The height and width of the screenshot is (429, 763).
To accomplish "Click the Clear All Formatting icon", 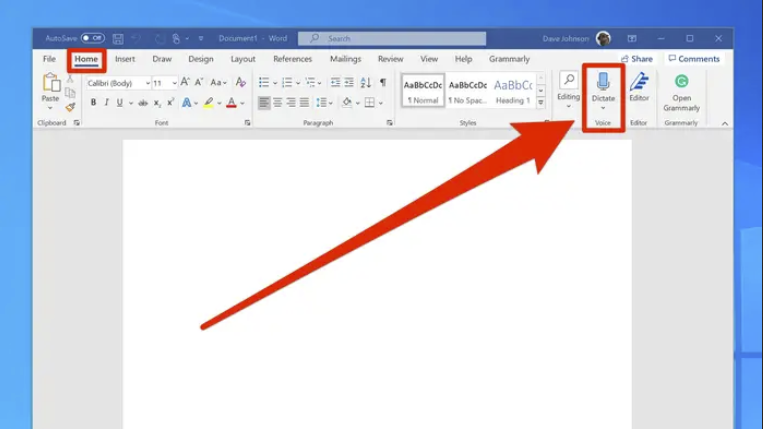I will point(240,82).
